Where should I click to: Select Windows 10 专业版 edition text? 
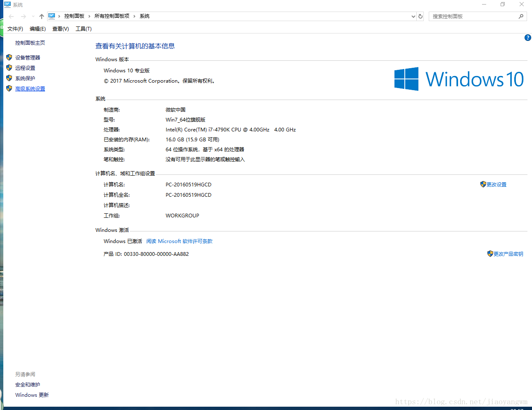[126, 71]
